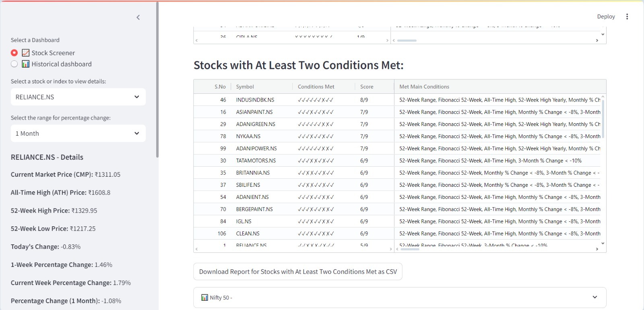Click the Deploy button
Viewport: 644px width, 310px height.
[606, 17]
